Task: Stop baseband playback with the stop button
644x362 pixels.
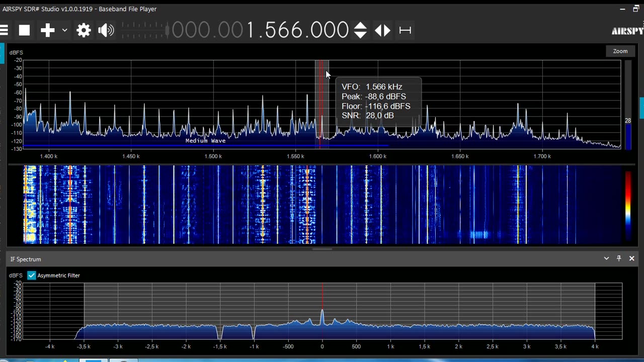Action: [x=24, y=30]
